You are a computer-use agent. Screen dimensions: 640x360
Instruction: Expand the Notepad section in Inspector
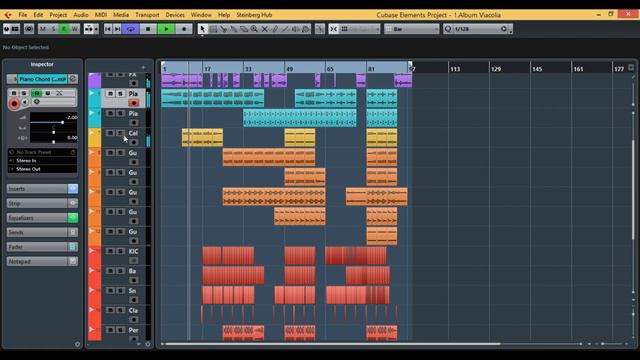37,261
